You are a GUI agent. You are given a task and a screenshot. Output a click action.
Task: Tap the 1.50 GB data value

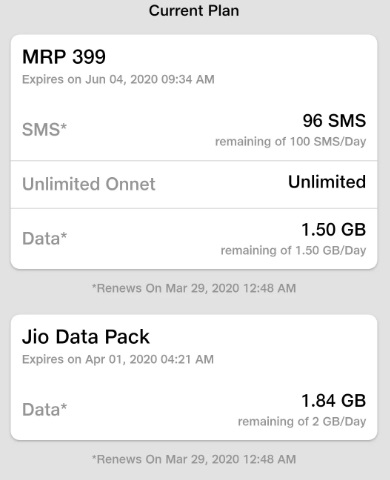point(334,230)
